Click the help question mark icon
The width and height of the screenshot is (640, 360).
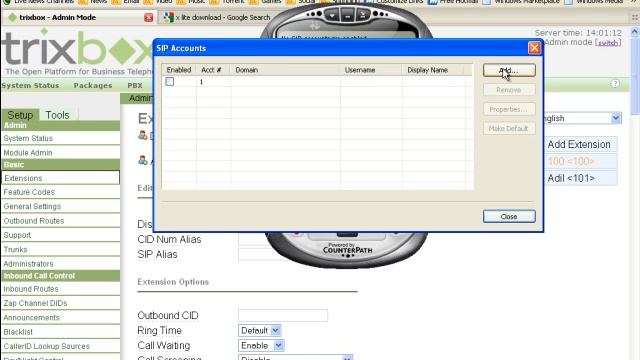(615, 83)
